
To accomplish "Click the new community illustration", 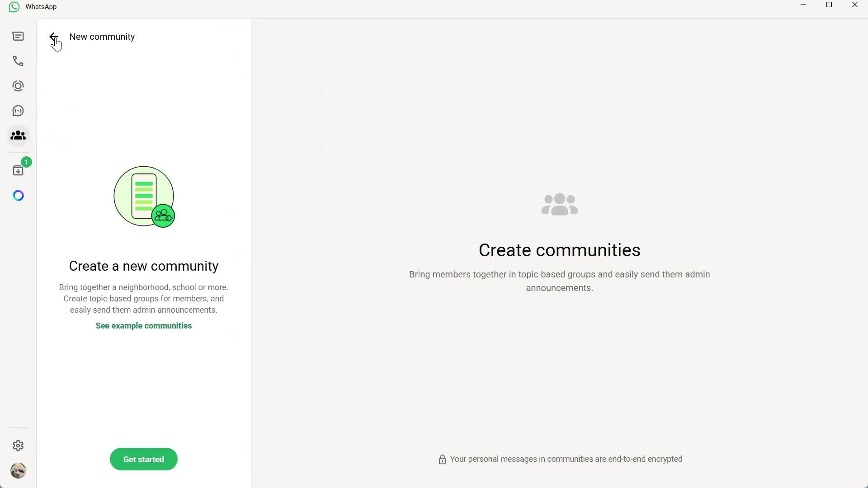I will click(143, 197).
